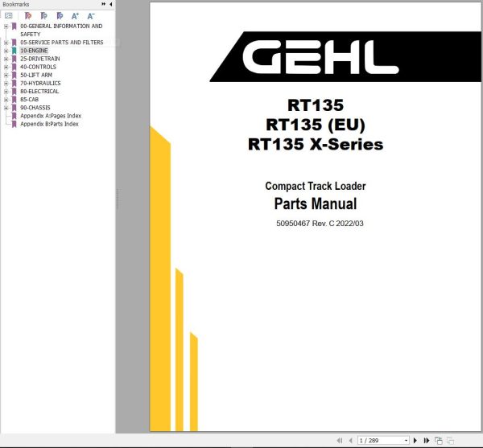Click the 50950467 Rev. C 2022/03 text
The height and width of the screenshot is (448, 483).
tap(320, 224)
